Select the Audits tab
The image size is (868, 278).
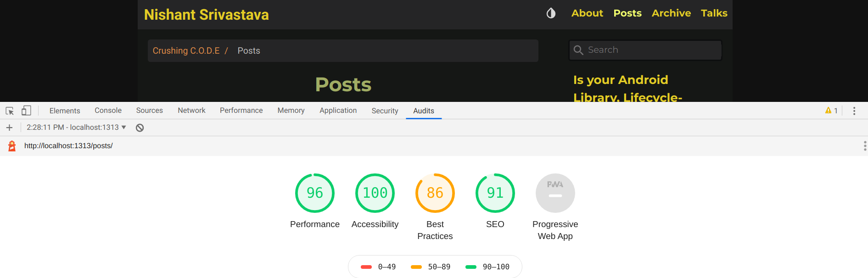[x=424, y=111]
